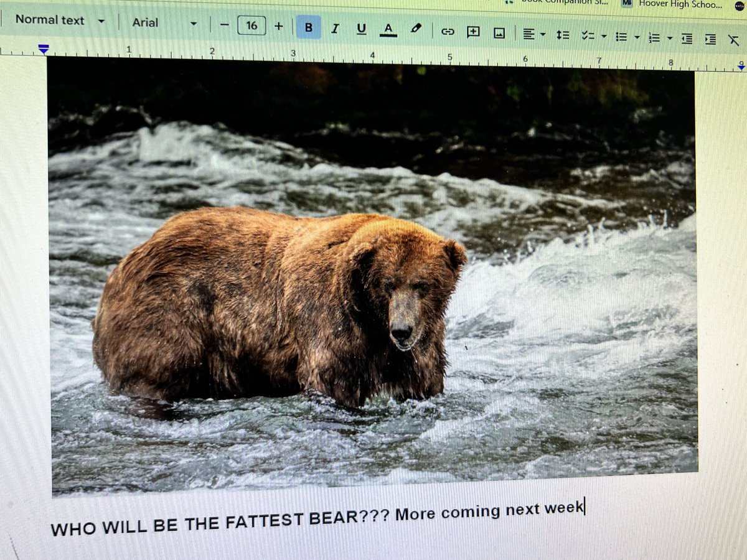Toggle italic formatting

point(335,29)
